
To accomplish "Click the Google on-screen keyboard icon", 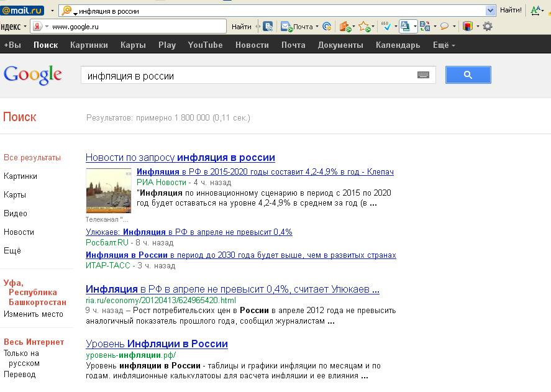I will pyautogui.click(x=423, y=75).
